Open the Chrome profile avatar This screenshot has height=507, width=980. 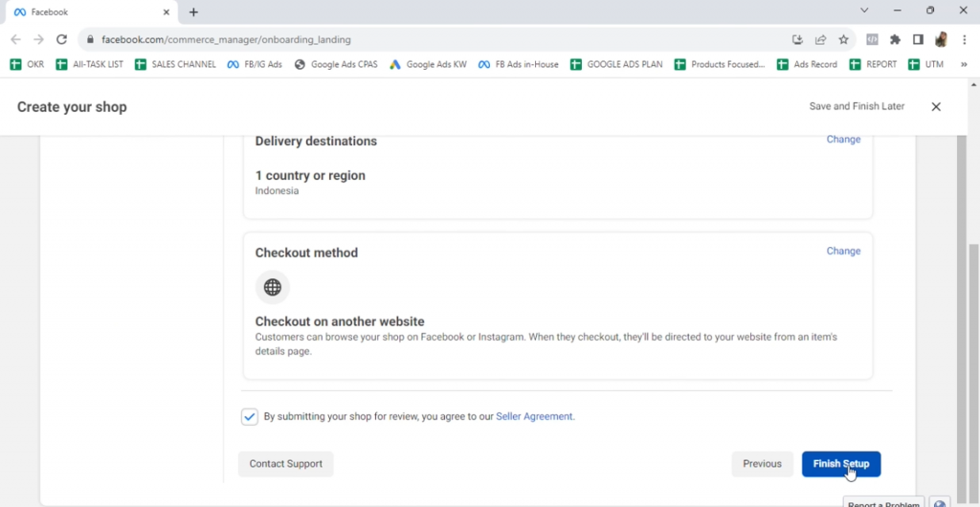point(941,39)
